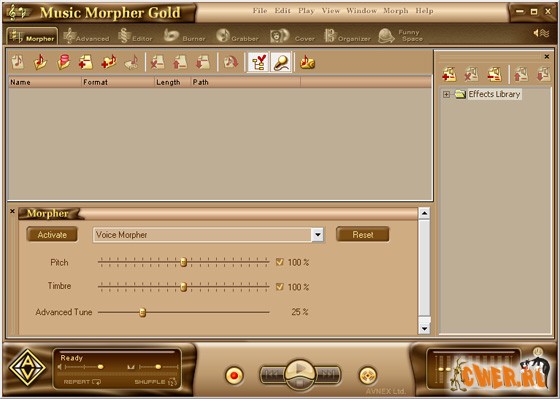Click the AV diamond logo at bottom left
The width and height of the screenshot is (560, 399).
click(27, 368)
